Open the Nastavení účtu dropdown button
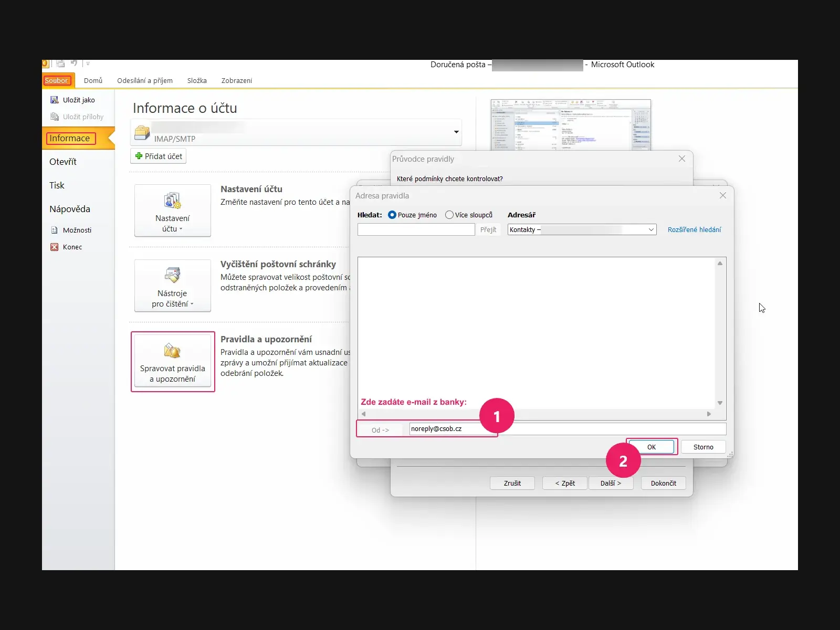 173,211
